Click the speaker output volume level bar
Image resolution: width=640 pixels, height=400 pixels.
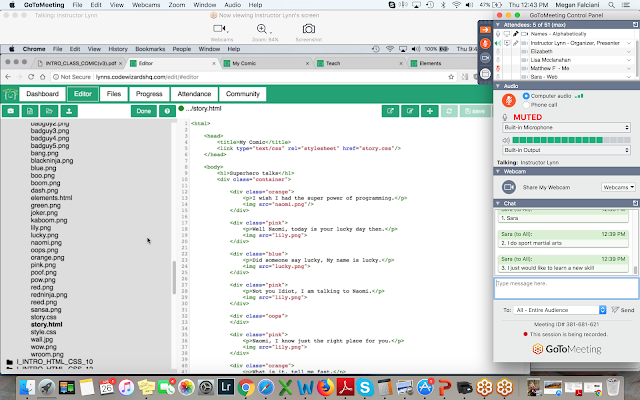[x=571, y=140]
